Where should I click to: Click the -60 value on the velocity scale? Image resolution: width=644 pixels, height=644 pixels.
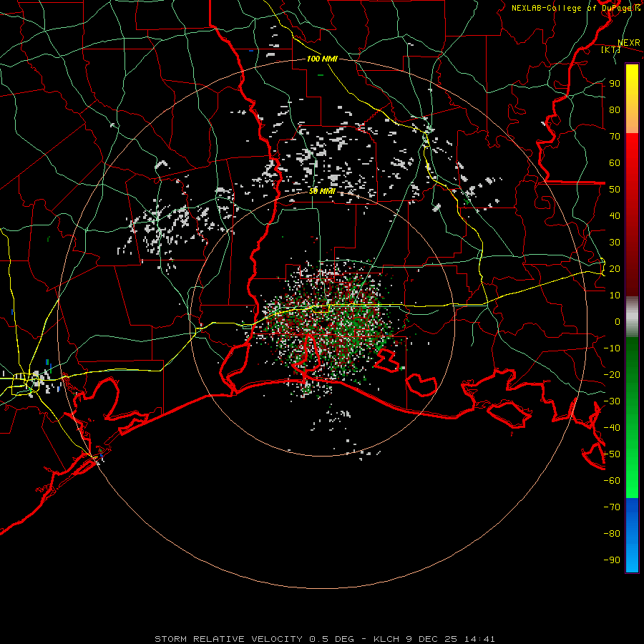[612, 481]
